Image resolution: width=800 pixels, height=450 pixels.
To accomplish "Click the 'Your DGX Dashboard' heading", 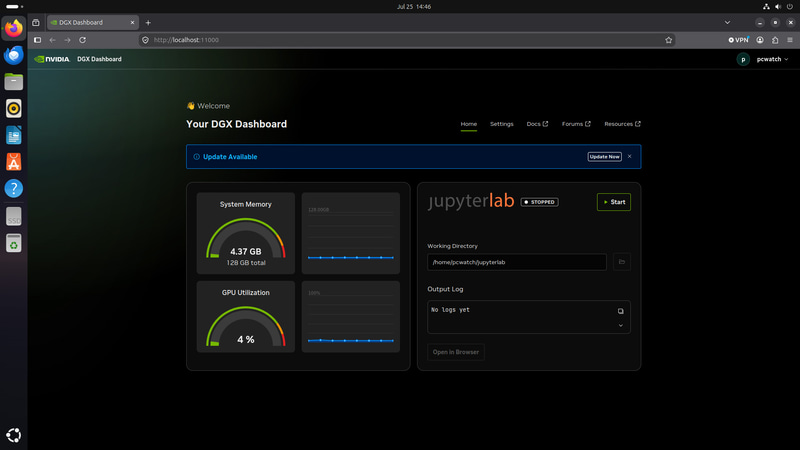I will click(x=236, y=124).
